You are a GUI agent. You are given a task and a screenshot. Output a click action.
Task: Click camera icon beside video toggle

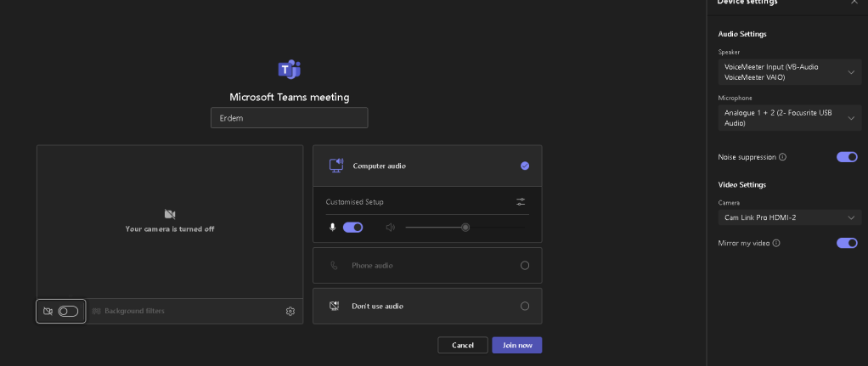click(x=48, y=311)
